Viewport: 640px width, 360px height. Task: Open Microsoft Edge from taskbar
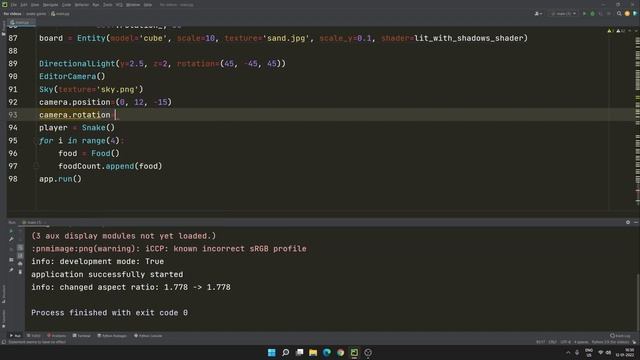click(327, 353)
